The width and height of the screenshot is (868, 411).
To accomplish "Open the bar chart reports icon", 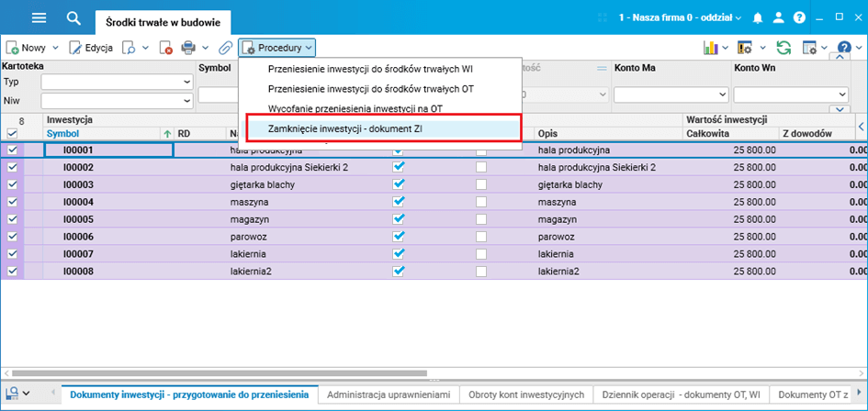I will [710, 48].
